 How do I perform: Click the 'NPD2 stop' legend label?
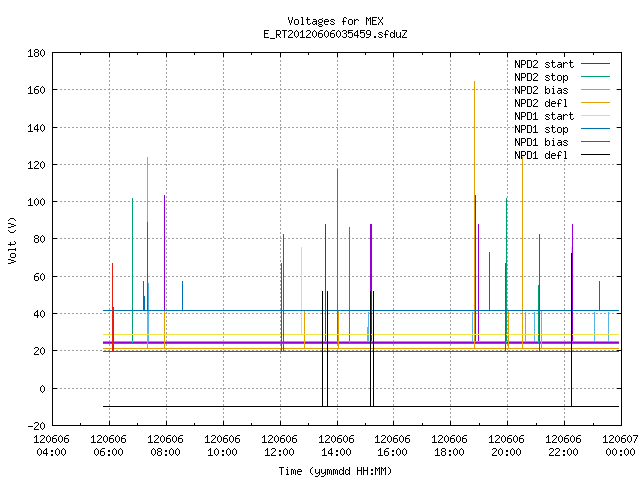click(x=541, y=77)
